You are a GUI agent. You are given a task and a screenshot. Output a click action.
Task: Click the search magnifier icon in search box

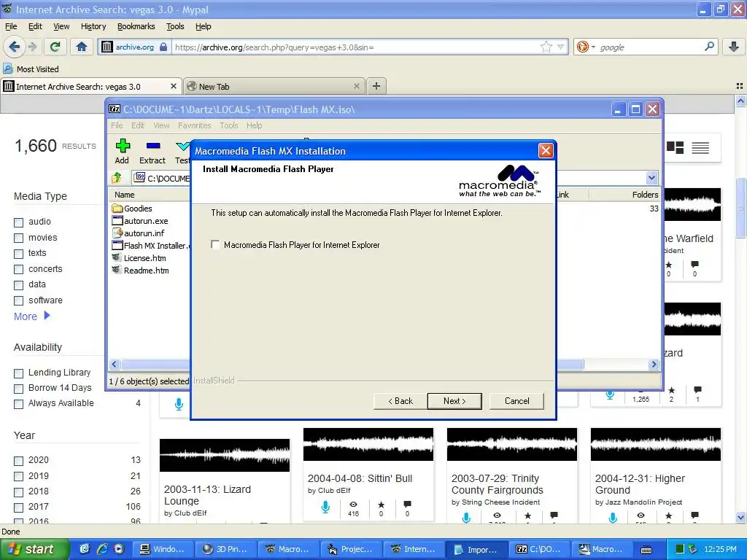click(709, 47)
